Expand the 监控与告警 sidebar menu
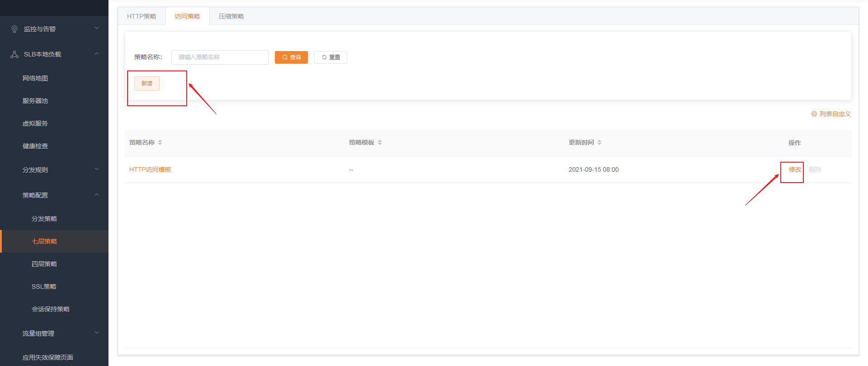The height and width of the screenshot is (366, 868). 97,28
